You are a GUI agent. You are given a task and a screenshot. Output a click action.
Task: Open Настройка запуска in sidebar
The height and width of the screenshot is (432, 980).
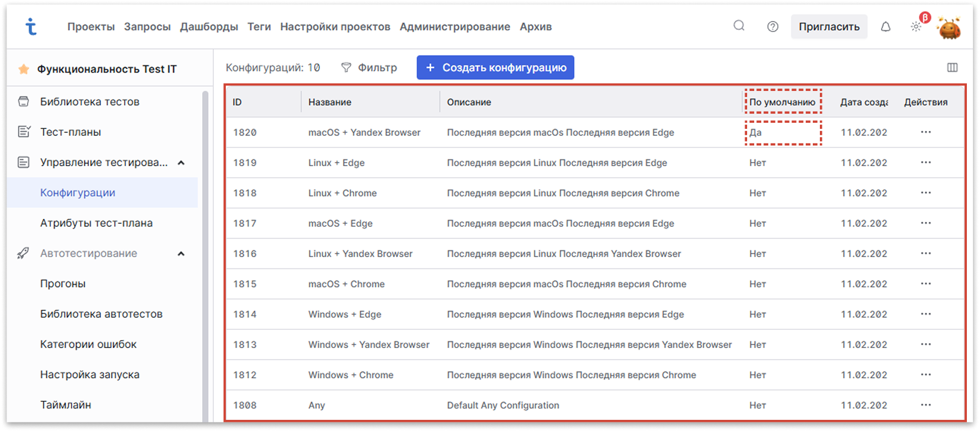89,374
